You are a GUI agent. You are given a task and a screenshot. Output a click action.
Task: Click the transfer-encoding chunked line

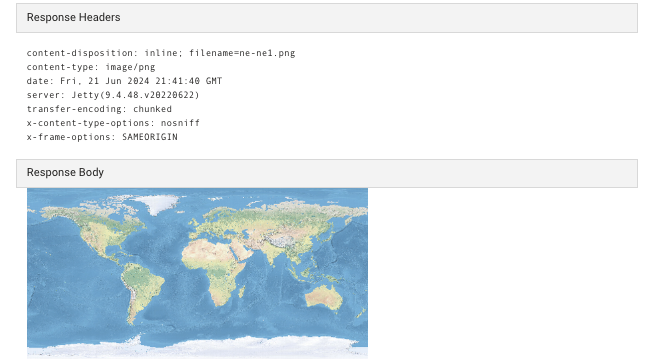click(x=99, y=109)
